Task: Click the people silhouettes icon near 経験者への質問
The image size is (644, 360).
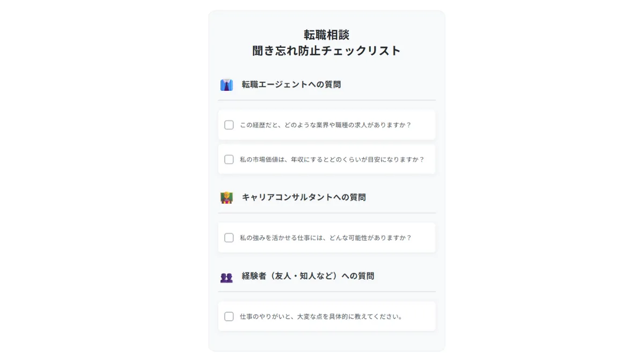Action: click(226, 276)
